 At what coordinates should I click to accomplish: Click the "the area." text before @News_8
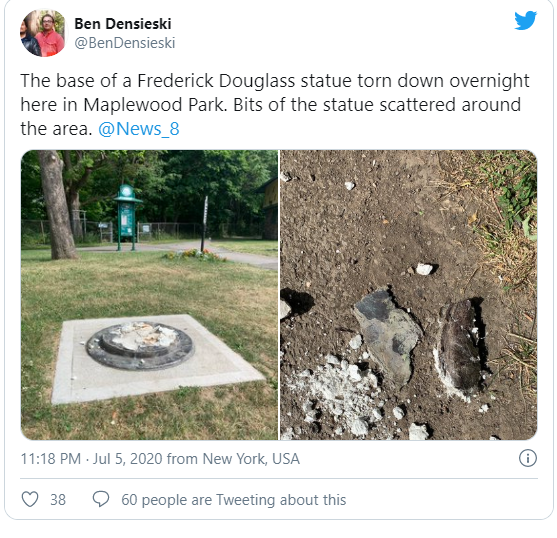[56, 129]
